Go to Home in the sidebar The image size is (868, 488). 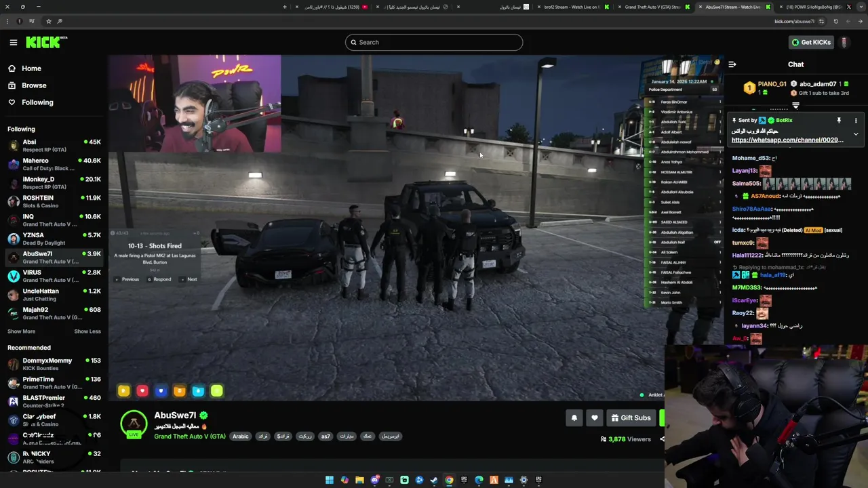[31, 68]
